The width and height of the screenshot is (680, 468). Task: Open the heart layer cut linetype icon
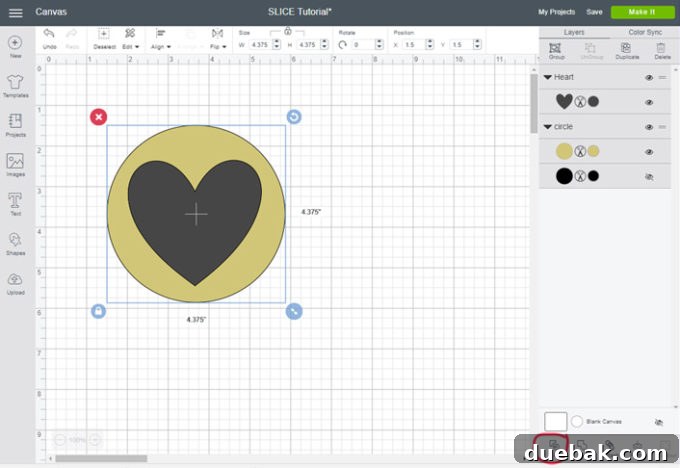pyautogui.click(x=580, y=102)
